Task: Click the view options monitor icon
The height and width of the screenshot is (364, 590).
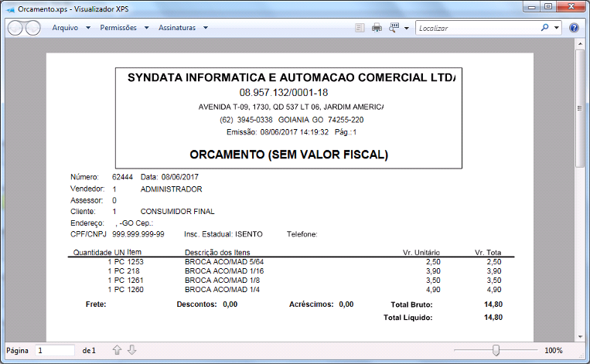Action: 394,28
